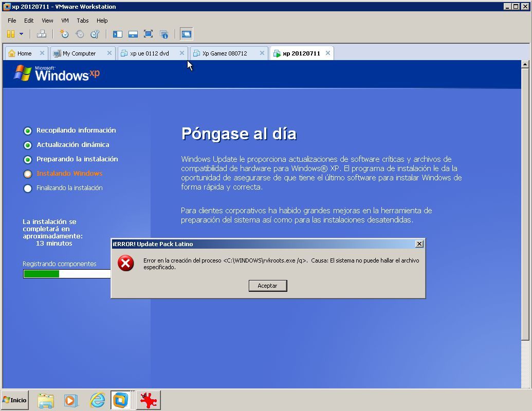This screenshot has width=532, height=411.
Task: Switch to the Xp Gamez 080712 tab
Action: (x=225, y=53)
